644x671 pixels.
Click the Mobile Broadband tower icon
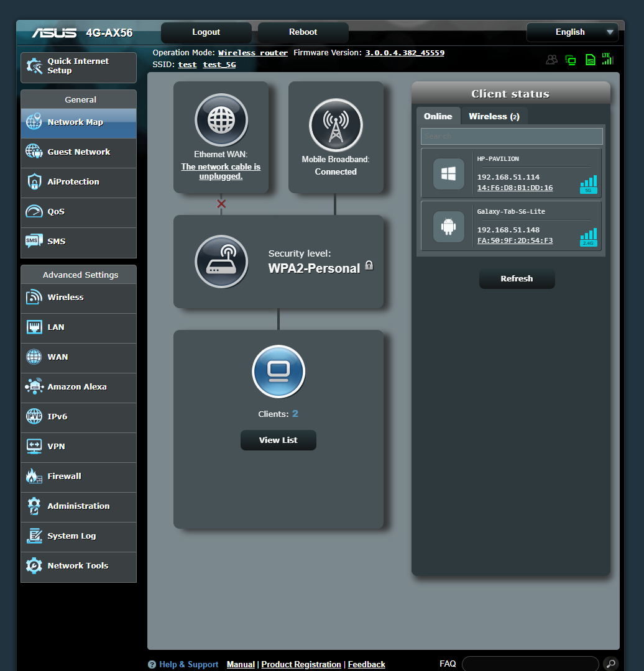tap(336, 125)
